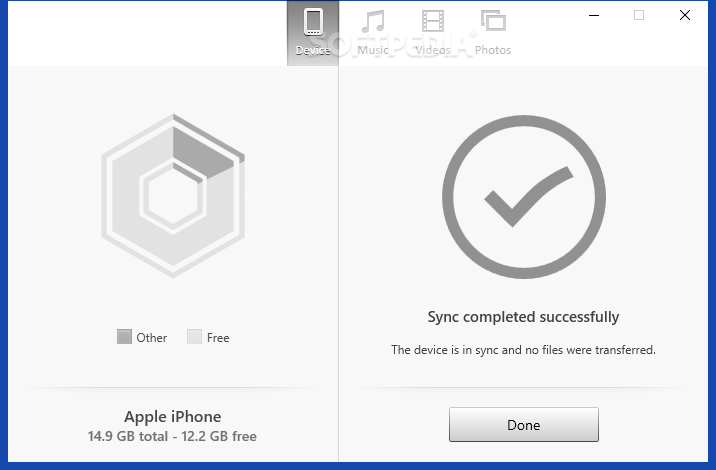This screenshot has width=716, height=470.
Task: Click the sync success checkmark icon
Action: point(524,197)
